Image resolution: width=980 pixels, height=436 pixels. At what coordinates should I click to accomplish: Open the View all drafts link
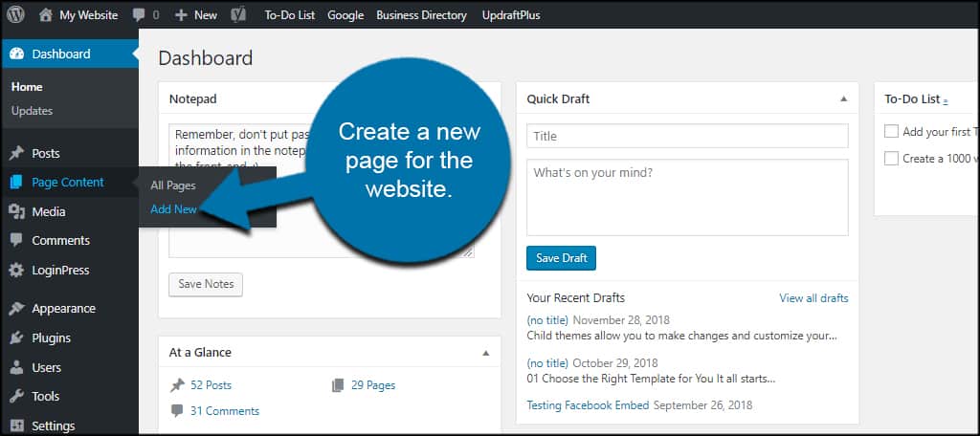(813, 298)
